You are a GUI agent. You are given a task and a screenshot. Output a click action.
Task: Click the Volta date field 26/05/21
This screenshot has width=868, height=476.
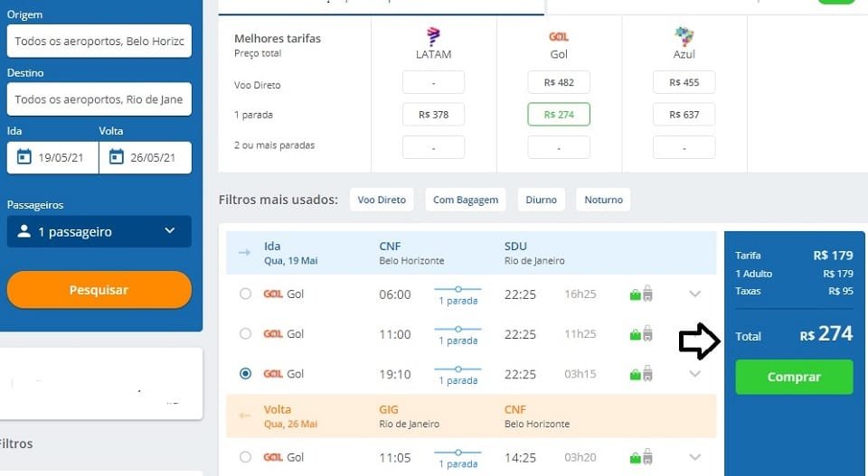(x=145, y=157)
